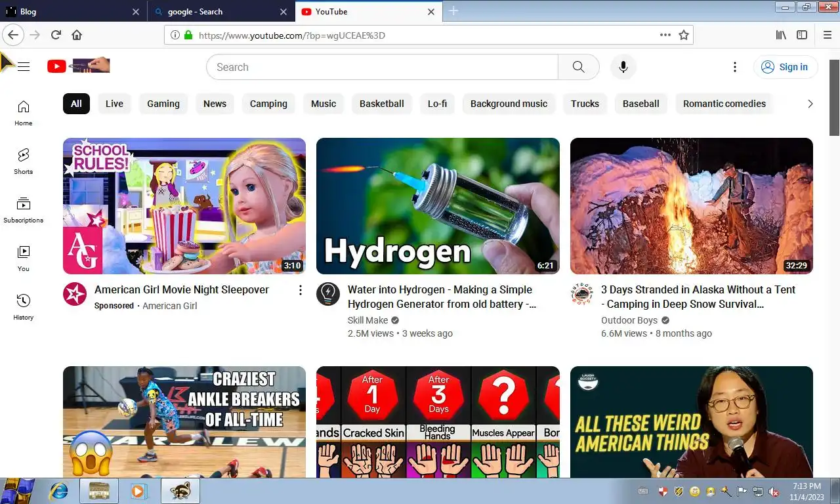Select the Gaming filter chip
Screen dimensions: 840x504
pos(163,104)
